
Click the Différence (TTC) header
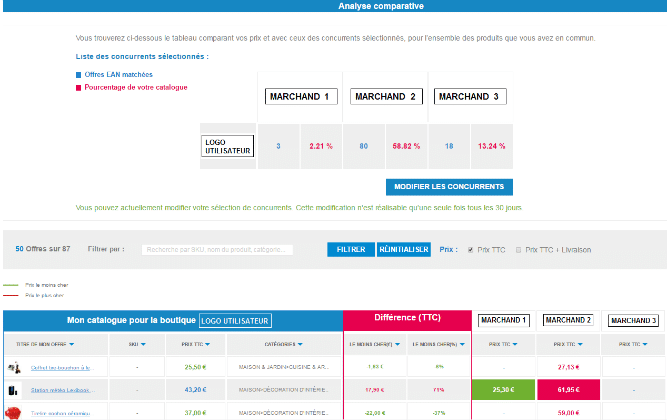pyautogui.click(x=408, y=318)
